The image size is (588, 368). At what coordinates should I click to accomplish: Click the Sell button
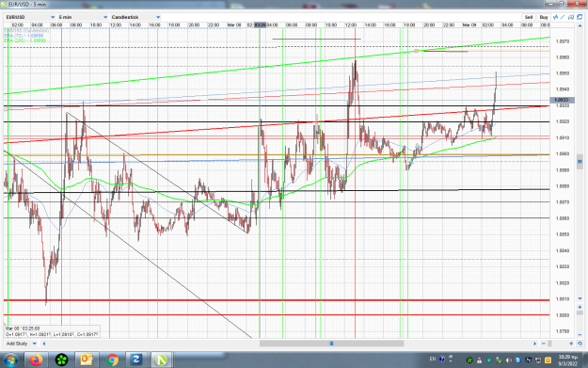(x=529, y=17)
